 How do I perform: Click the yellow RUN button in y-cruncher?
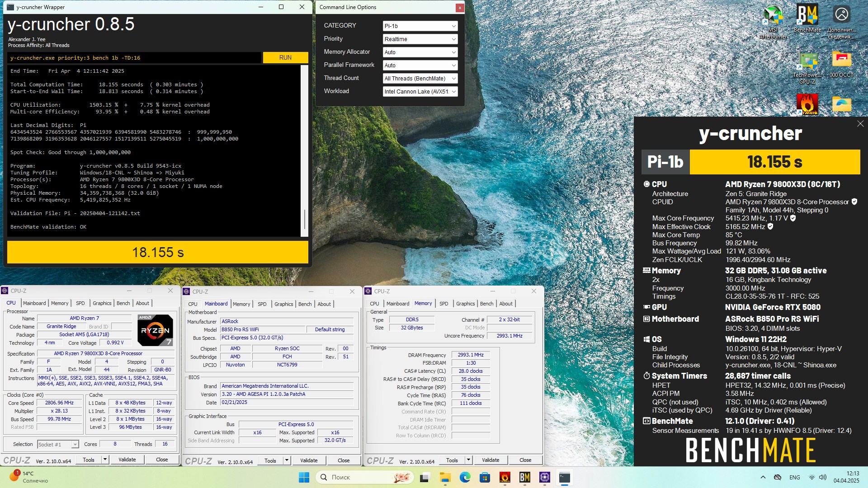coord(285,57)
